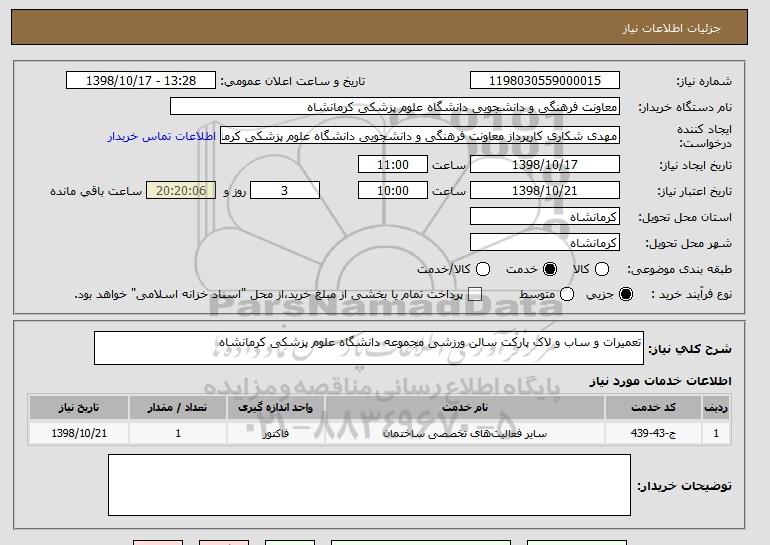The width and height of the screenshot is (770, 545).
Task: Click the ردیف column header
Action: click(716, 408)
